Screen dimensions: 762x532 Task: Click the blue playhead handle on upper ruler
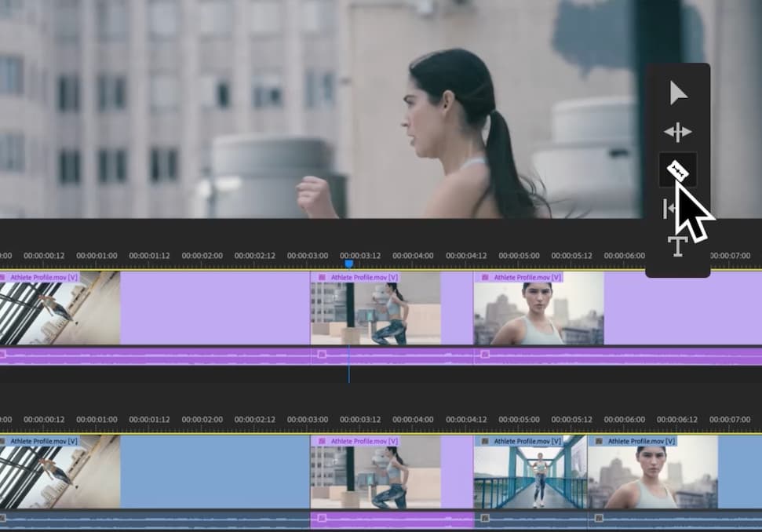348,264
